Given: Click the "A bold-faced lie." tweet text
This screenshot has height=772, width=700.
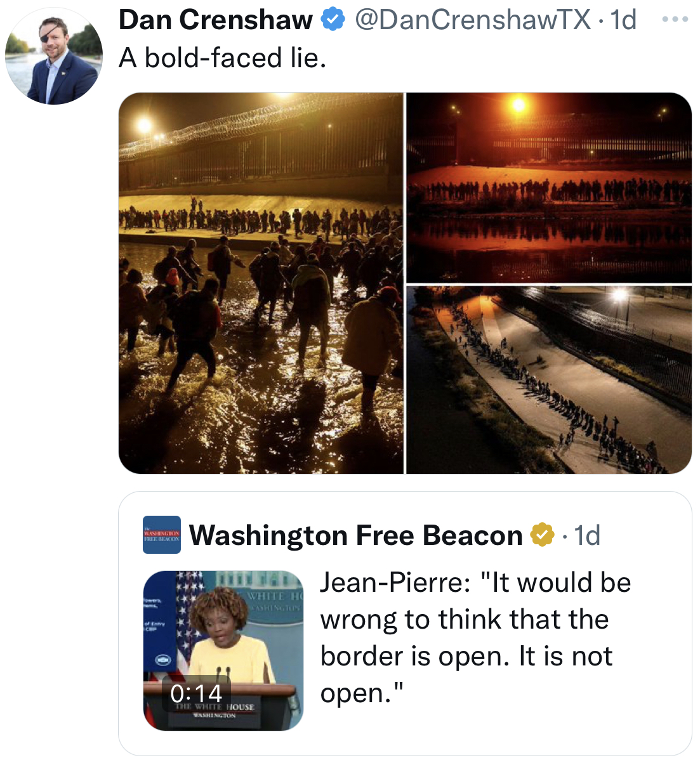Looking at the screenshot, I should [x=222, y=58].
